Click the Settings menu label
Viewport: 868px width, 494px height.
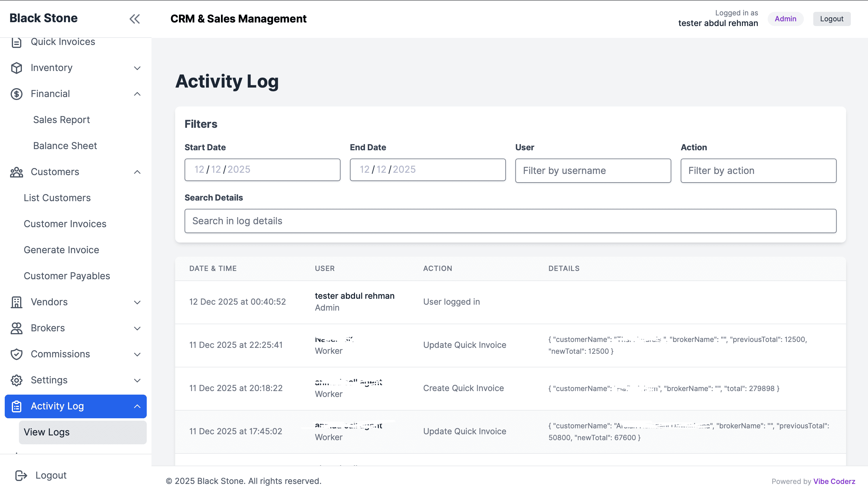tap(49, 380)
